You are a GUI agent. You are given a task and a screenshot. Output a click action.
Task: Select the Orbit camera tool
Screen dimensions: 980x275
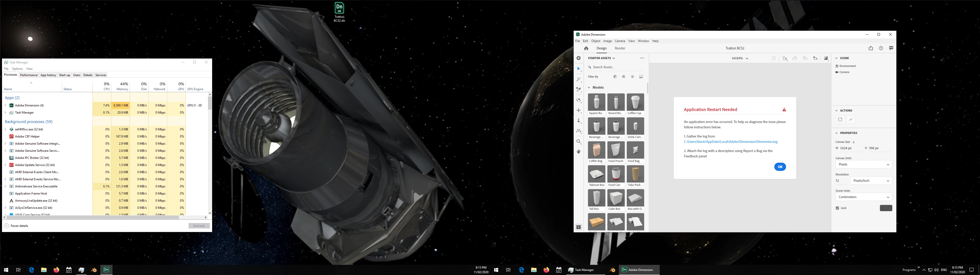(579, 100)
